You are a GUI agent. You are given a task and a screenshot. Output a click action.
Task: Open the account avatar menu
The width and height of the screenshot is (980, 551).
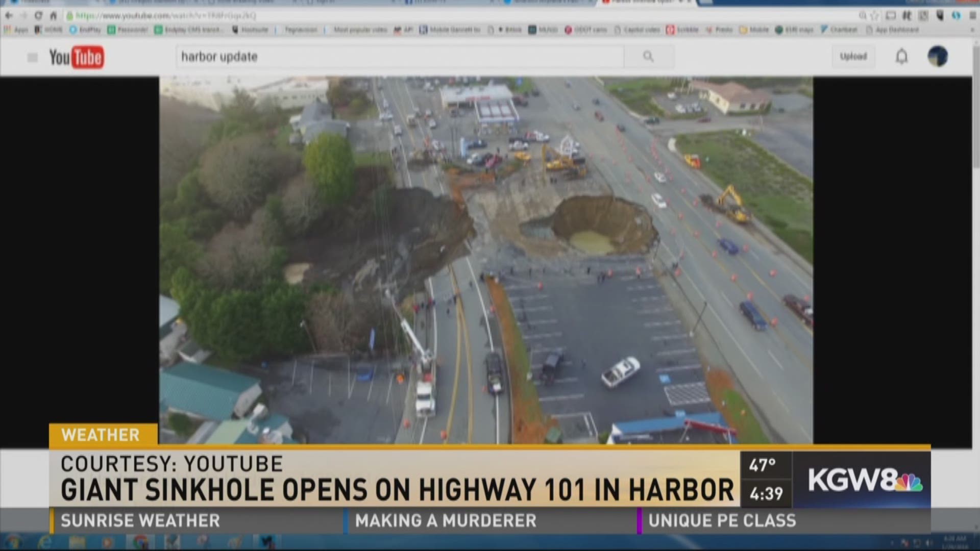(x=938, y=56)
